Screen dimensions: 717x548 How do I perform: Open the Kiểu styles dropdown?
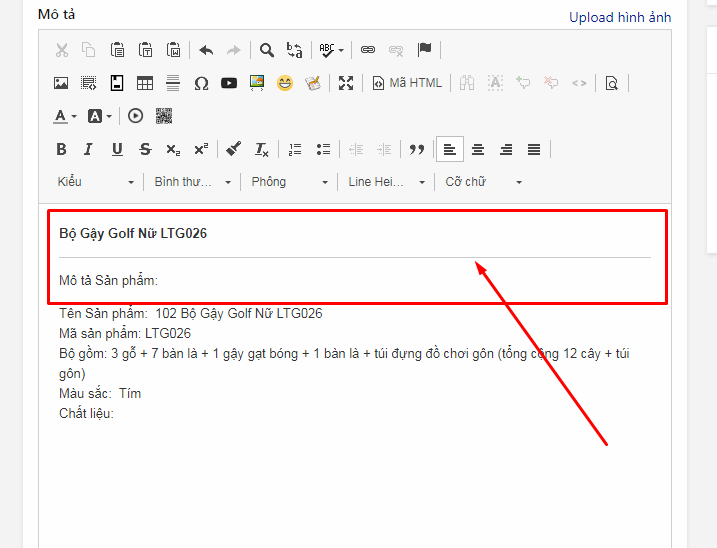pyautogui.click(x=95, y=182)
